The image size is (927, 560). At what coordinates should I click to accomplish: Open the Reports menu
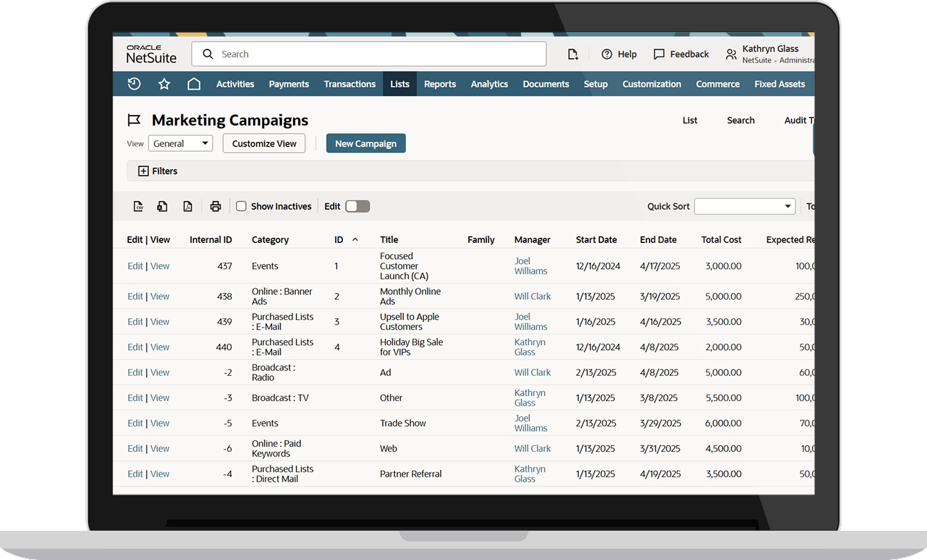click(x=439, y=84)
